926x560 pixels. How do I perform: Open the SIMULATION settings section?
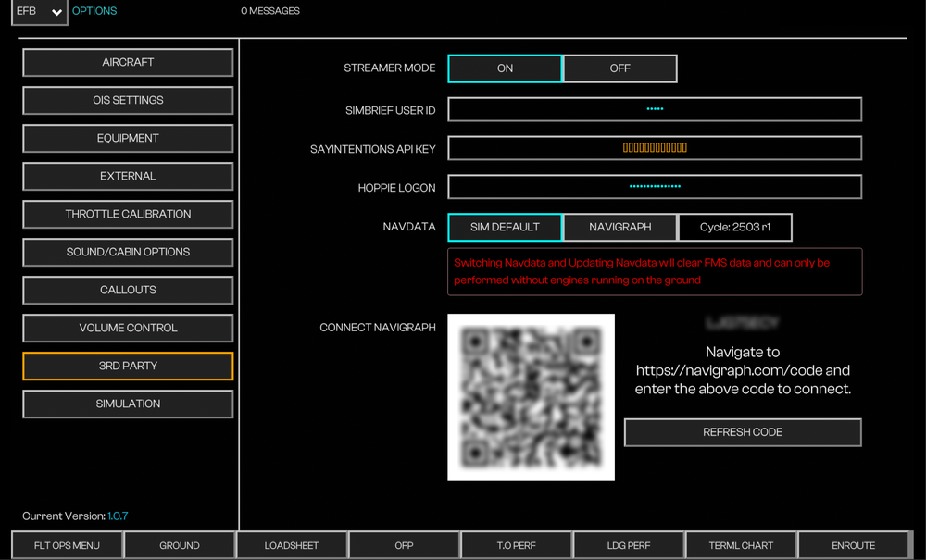point(128,404)
